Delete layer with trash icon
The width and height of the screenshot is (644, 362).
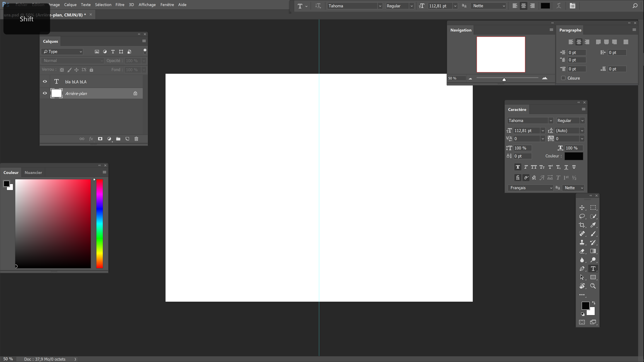136,139
